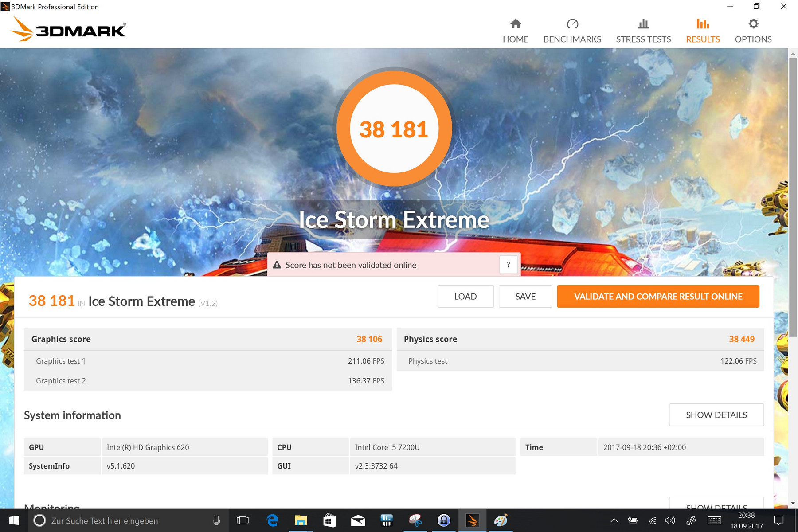
Task: Click the 3DMark taskbar icon
Action: (x=472, y=520)
